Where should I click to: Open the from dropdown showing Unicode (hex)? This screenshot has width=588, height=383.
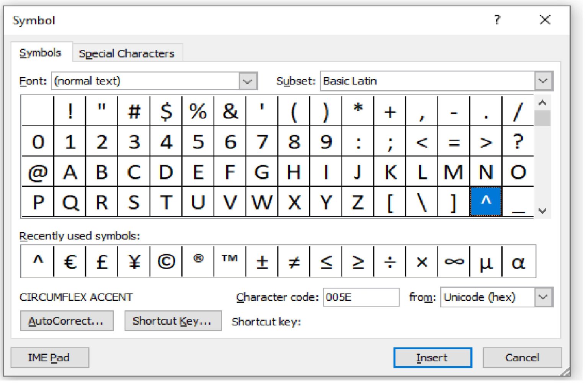pos(543,297)
